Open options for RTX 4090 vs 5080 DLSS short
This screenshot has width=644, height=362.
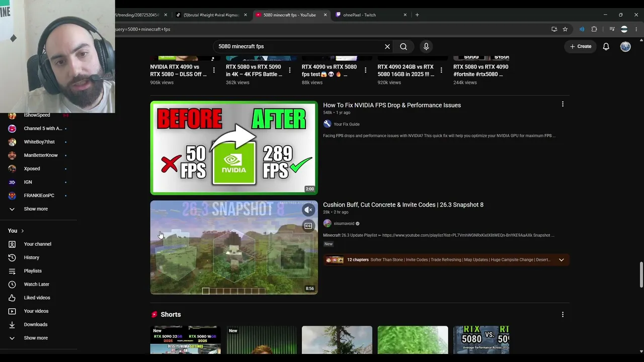(214, 70)
